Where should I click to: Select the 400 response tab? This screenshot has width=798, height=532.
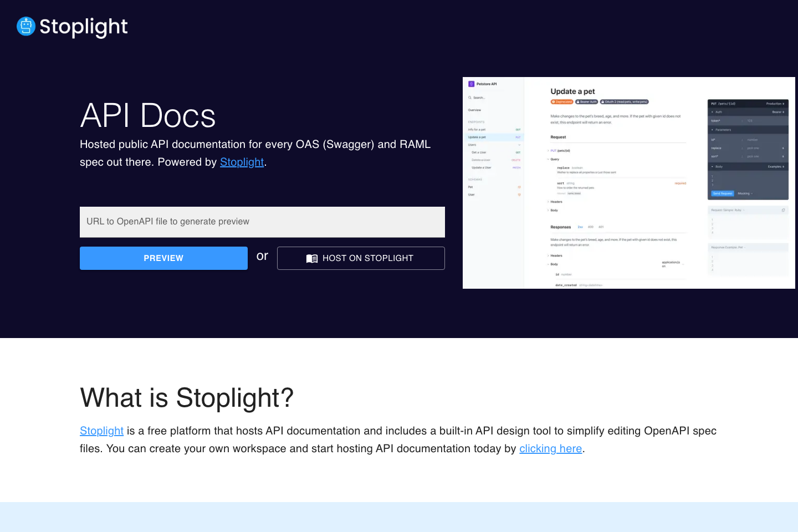tap(591, 227)
